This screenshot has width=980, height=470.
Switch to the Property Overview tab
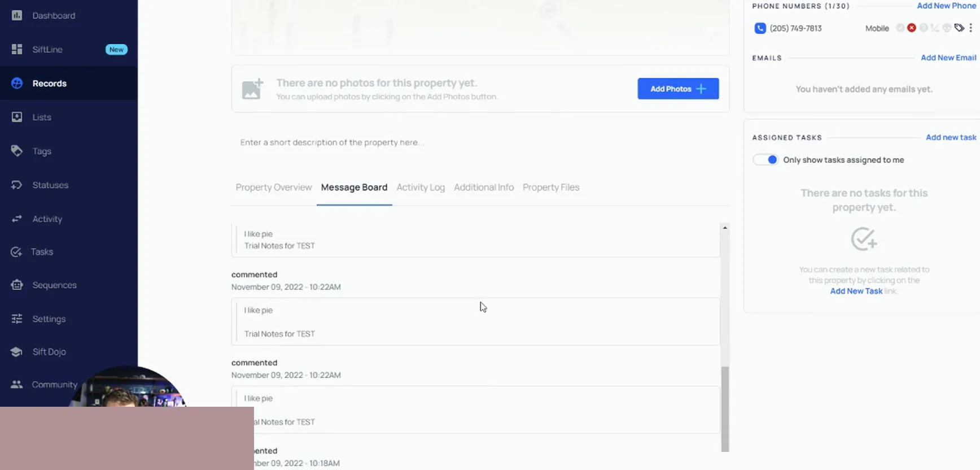coord(274,188)
